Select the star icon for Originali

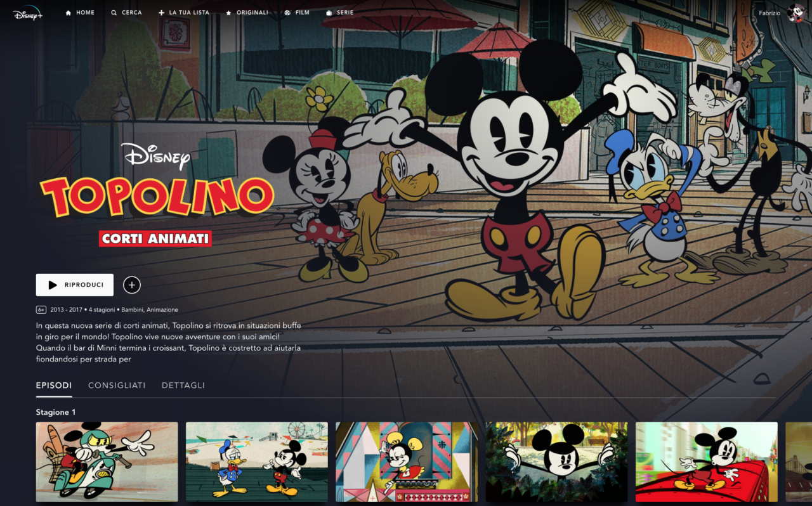[x=228, y=11]
